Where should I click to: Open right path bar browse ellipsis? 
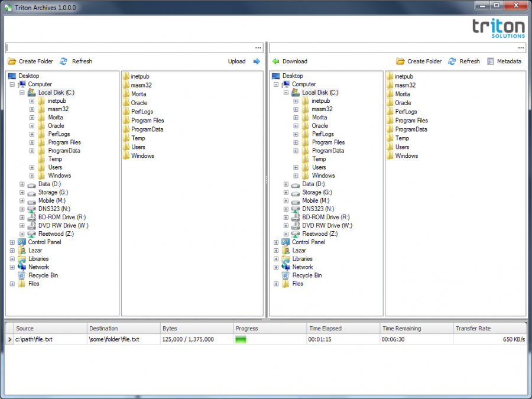click(521, 48)
